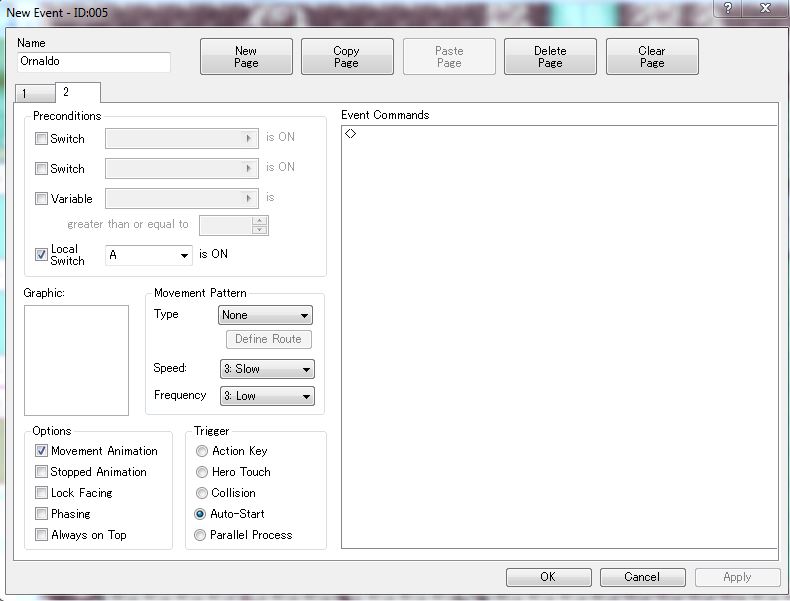Enable the Variable precondition checkbox
This screenshot has width=790, height=601.
(42, 199)
